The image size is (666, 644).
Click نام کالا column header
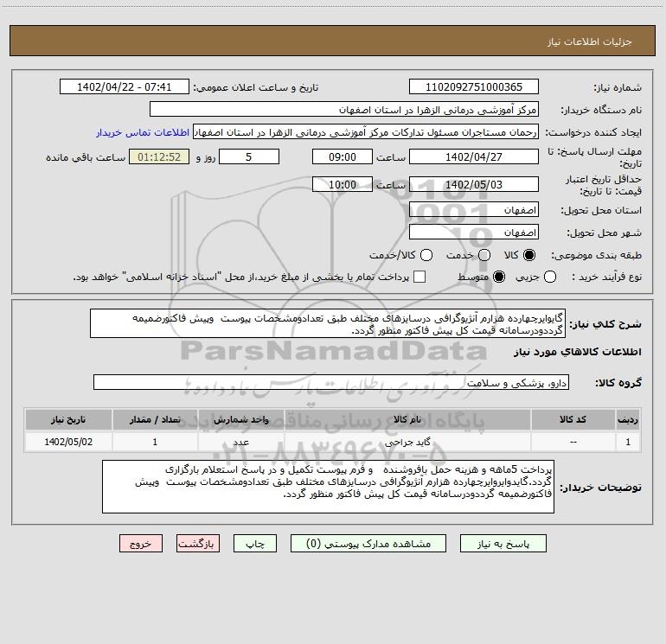pos(407,419)
